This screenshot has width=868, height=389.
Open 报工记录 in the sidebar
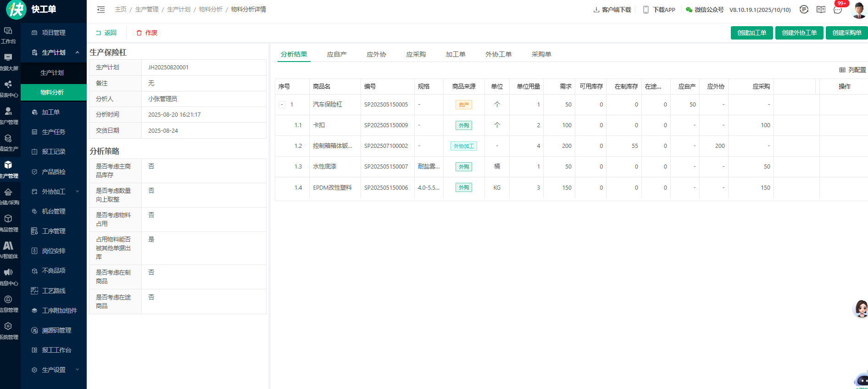click(54, 152)
